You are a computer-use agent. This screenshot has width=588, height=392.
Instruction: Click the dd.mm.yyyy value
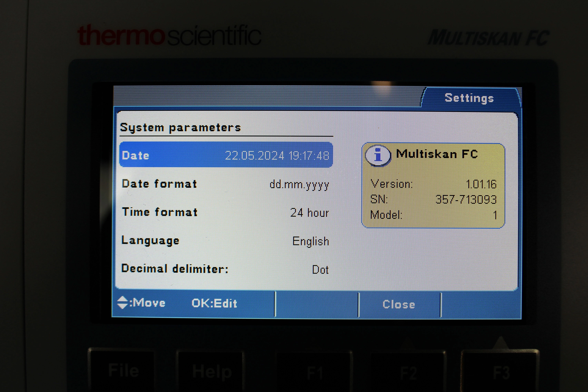click(299, 185)
